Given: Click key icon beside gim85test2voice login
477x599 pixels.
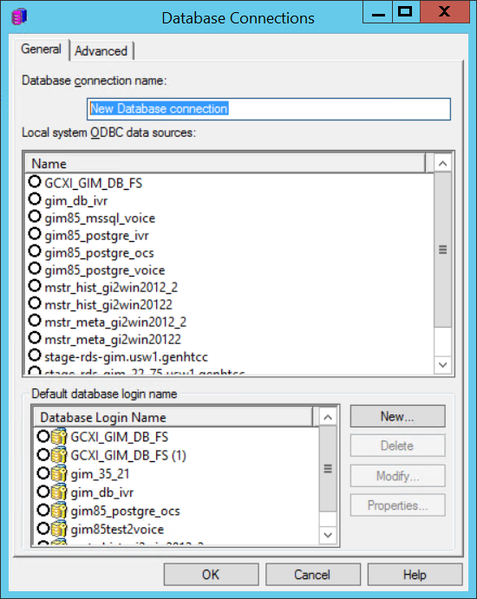Looking at the screenshot, I should tap(59, 529).
